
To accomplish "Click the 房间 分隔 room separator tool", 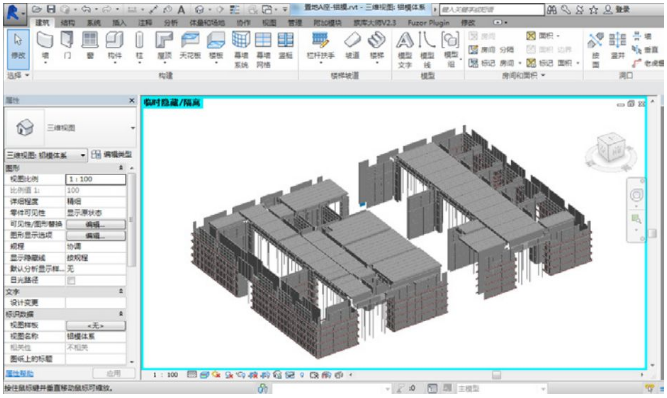I will pyautogui.click(x=491, y=50).
